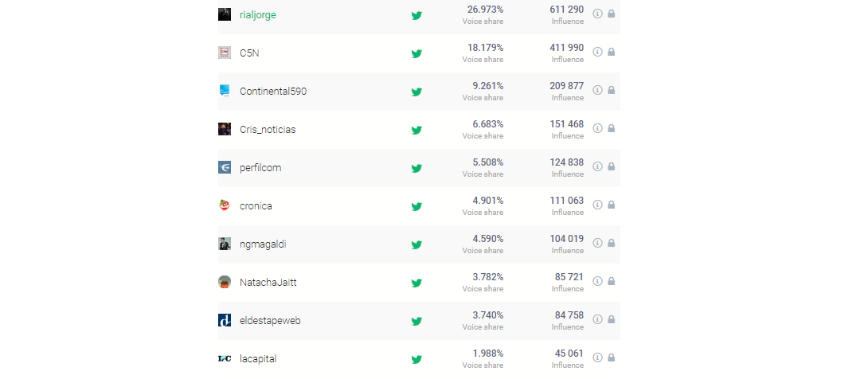The image size is (868, 379).
Task: Click Twitter bird icon for eldestapeweb
Action: tap(416, 321)
